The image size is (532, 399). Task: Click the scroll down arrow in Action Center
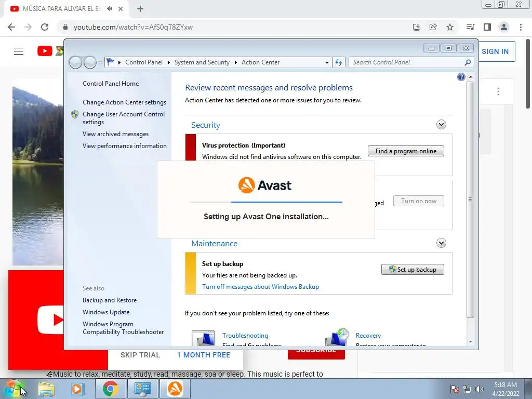click(471, 342)
